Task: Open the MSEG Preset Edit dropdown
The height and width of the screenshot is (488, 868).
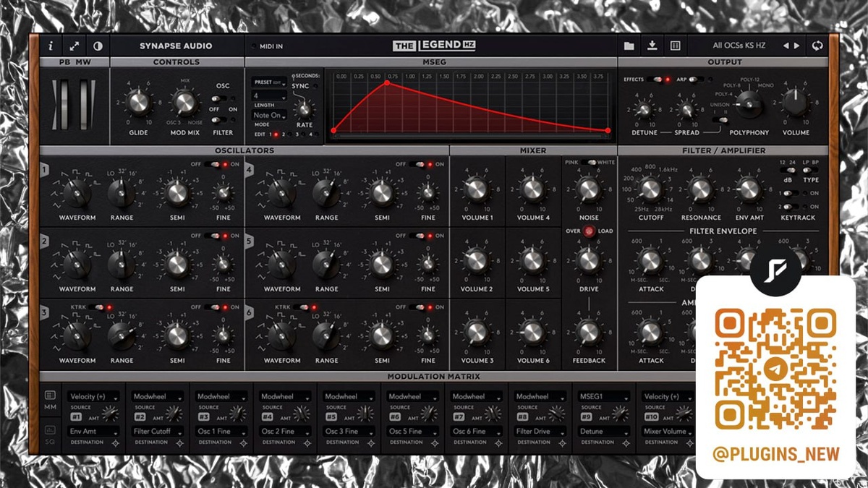Action: 270,83
